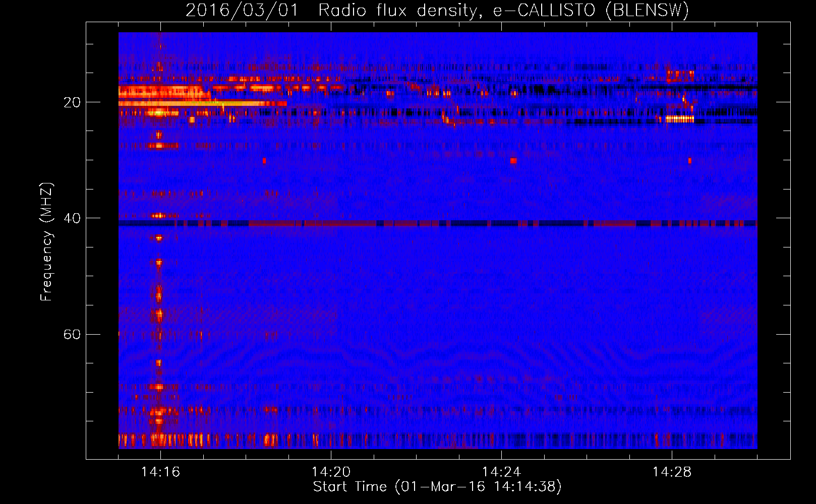This screenshot has width=816, height=504.
Task: Click the bright yellow burst near 14:28
Action: (680, 119)
